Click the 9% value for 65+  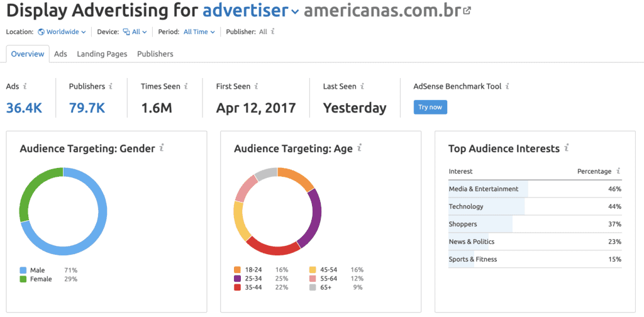click(358, 287)
